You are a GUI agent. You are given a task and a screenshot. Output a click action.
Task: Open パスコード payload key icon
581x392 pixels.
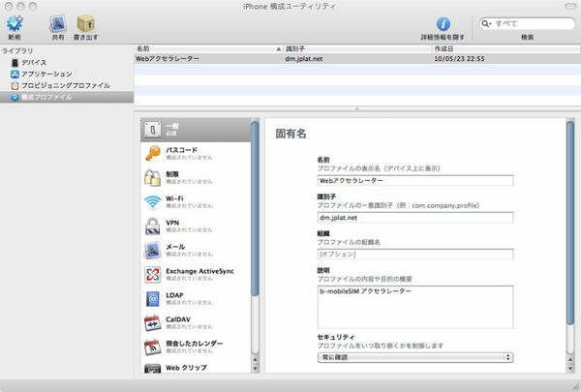tap(153, 153)
